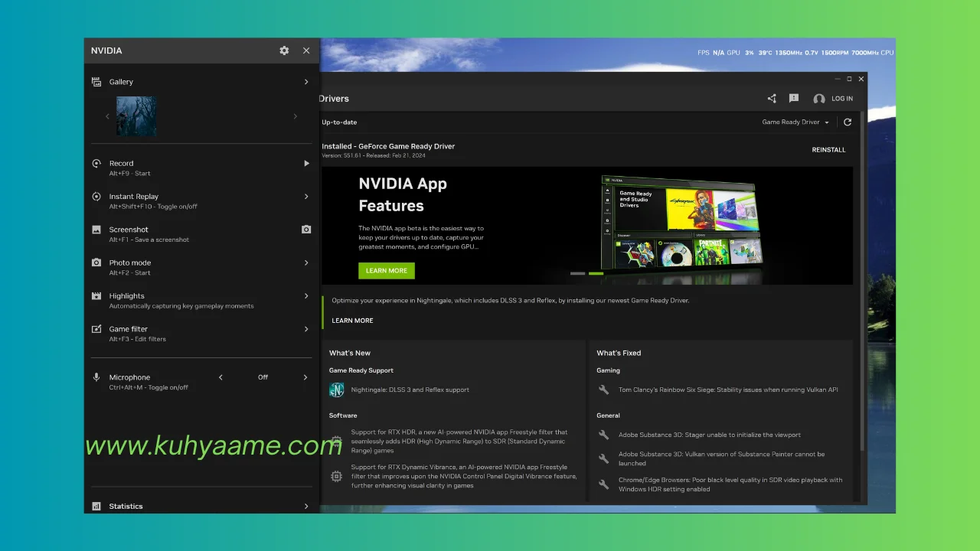Screen dimensions: 980x551
Task: Open the feedback notification icon
Action: pos(794,99)
